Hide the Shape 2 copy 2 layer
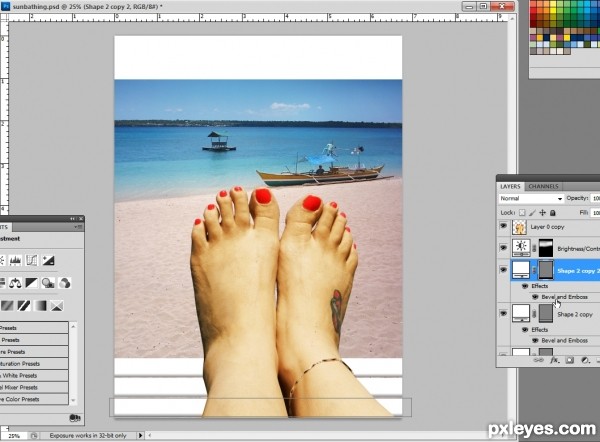Image resolution: width=600 pixels, height=442 pixels. point(504,270)
